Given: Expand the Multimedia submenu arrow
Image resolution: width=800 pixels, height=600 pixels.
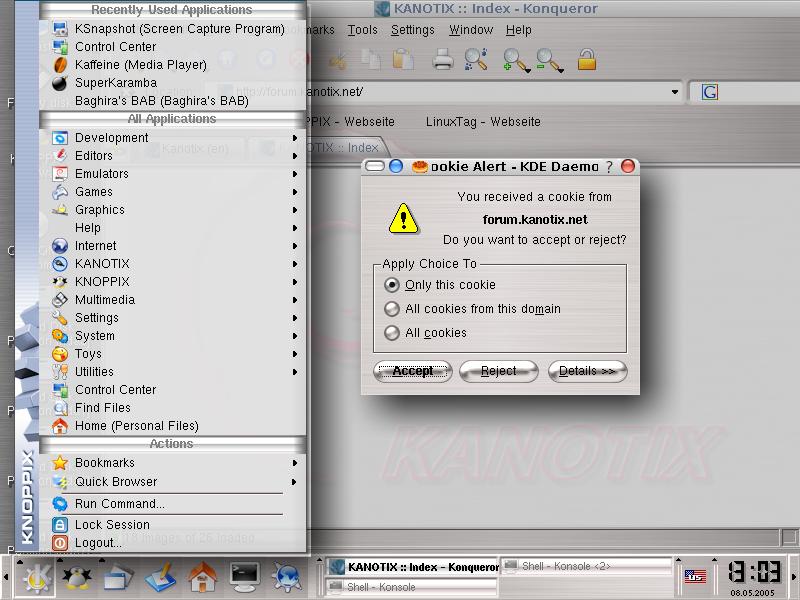Looking at the screenshot, I should (x=295, y=300).
